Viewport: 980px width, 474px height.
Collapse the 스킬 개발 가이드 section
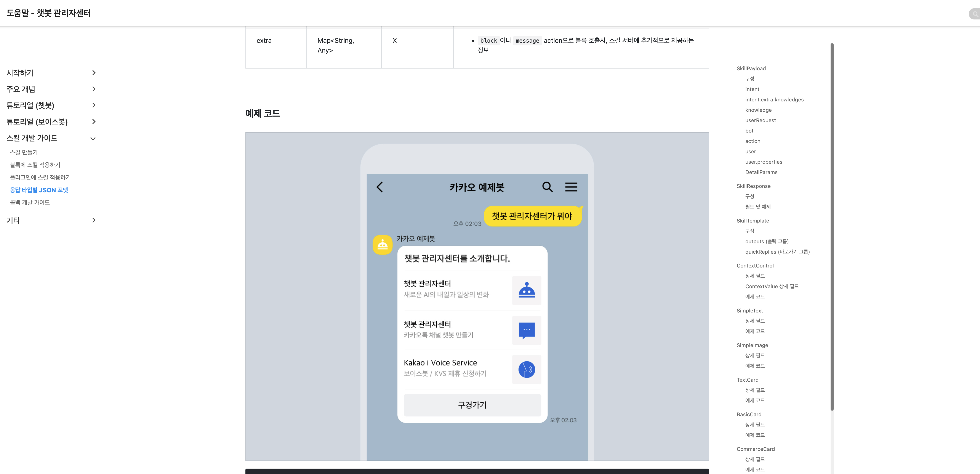tap(93, 138)
